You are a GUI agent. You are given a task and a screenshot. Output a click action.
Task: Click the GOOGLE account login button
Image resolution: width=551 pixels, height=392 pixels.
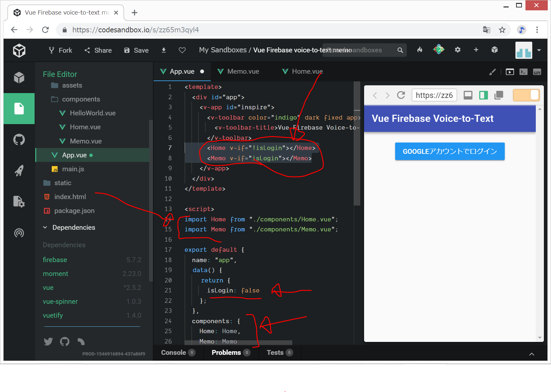click(x=449, y=151)
